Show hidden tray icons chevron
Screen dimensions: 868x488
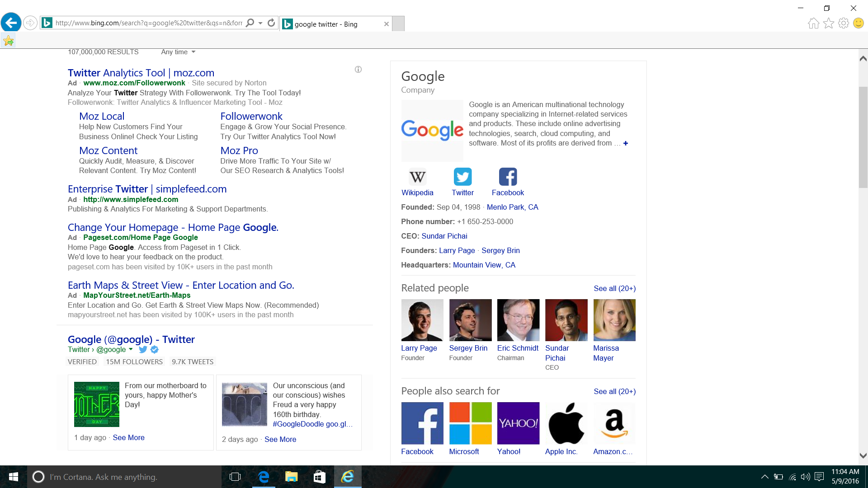tap(765, 477)
